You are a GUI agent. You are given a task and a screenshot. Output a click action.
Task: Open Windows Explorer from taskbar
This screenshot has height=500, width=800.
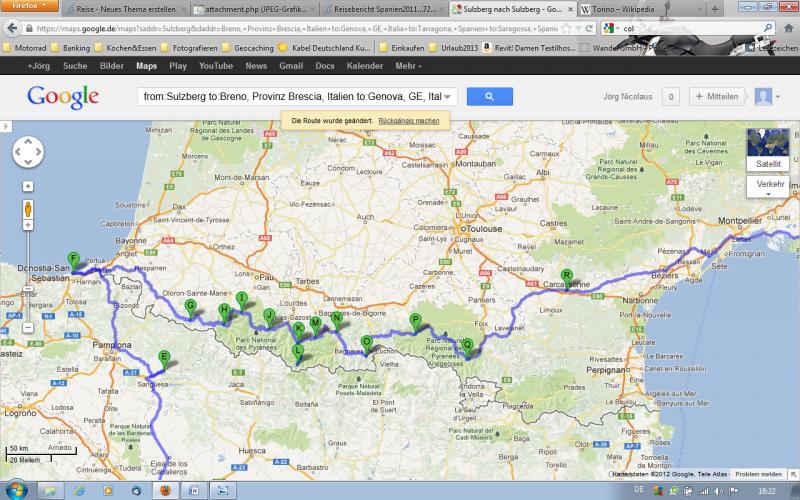tap(51, 490)
